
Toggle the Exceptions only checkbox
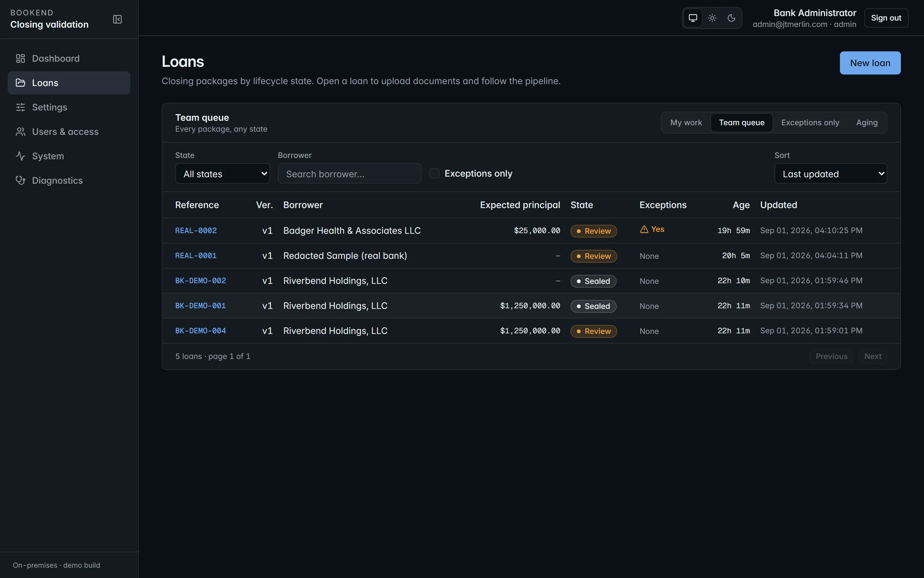pyautogui.click(x=434, y=173)
